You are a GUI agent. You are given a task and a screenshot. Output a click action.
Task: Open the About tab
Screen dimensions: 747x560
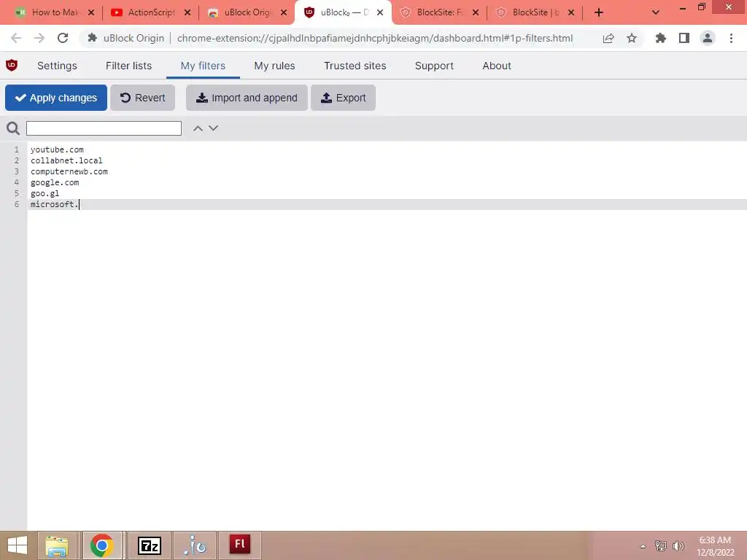tap(496, 66)
